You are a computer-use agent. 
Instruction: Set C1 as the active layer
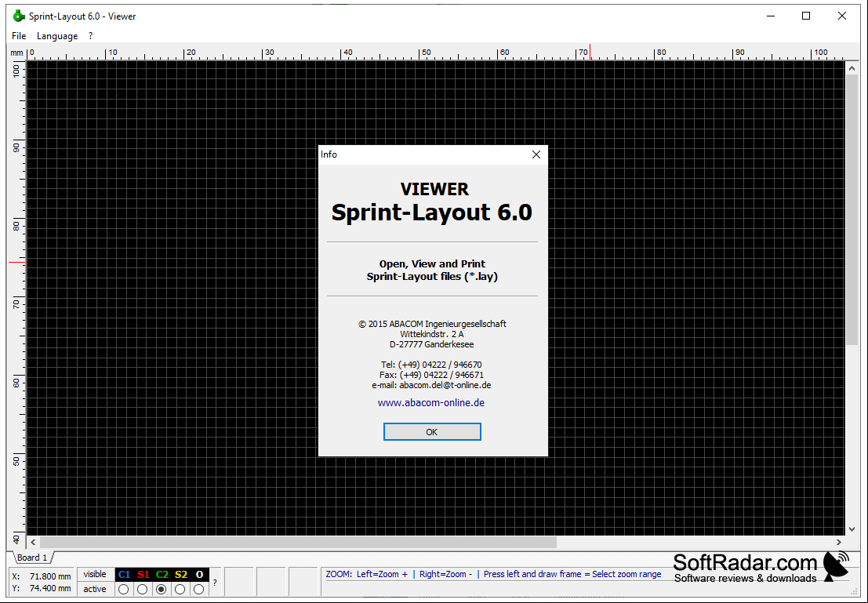(x=123, y=590)
